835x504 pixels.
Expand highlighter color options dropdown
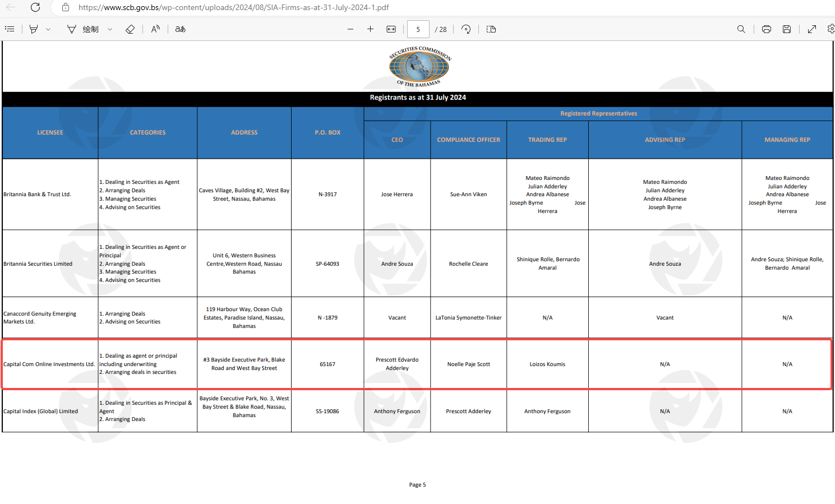[x=48, y=29]
